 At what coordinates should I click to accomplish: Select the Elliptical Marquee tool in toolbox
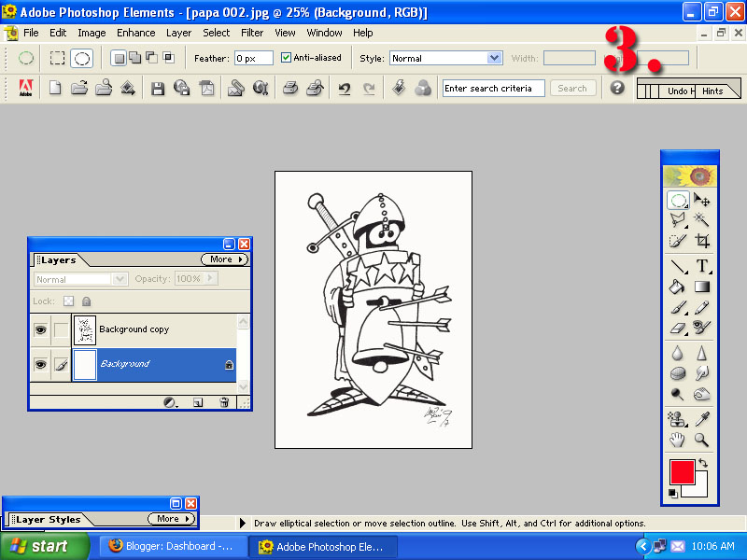coord(678,200)
